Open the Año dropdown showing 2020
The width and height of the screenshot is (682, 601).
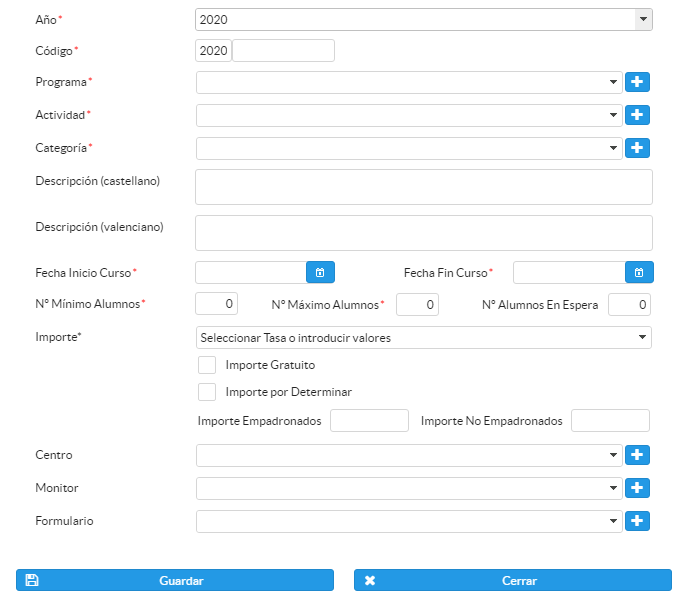tap(424, 19)
